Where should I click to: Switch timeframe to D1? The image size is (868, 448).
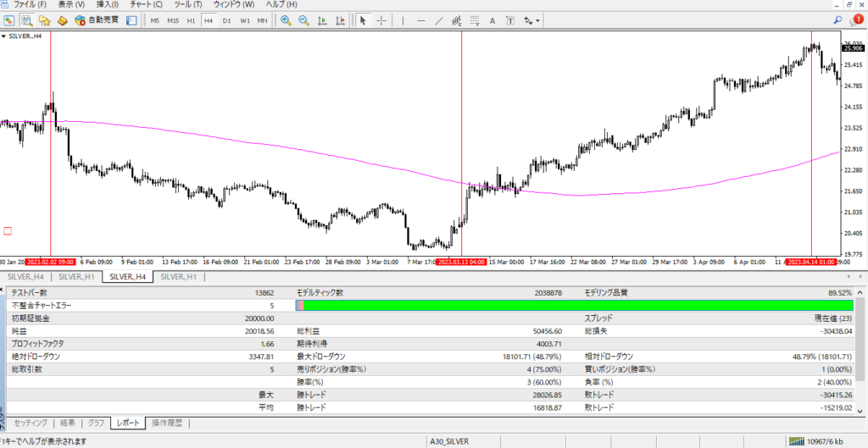[x=226, y=20]
